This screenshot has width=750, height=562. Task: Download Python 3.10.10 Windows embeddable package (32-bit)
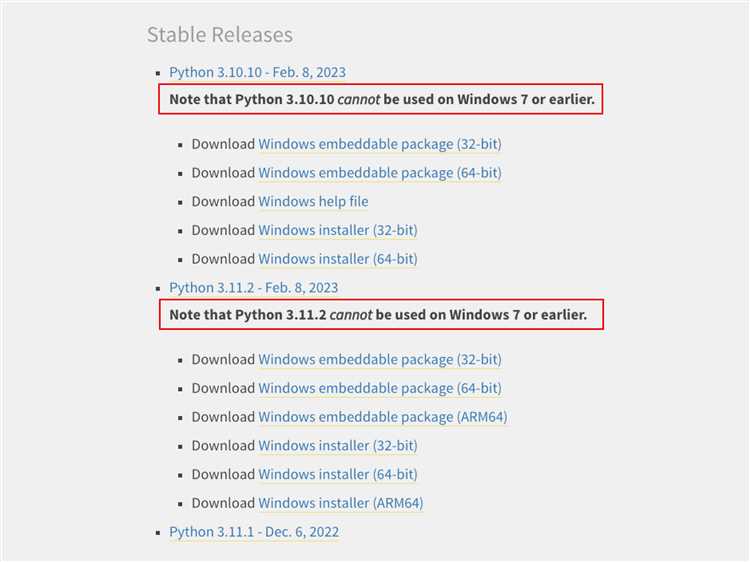tap(380, 144)
